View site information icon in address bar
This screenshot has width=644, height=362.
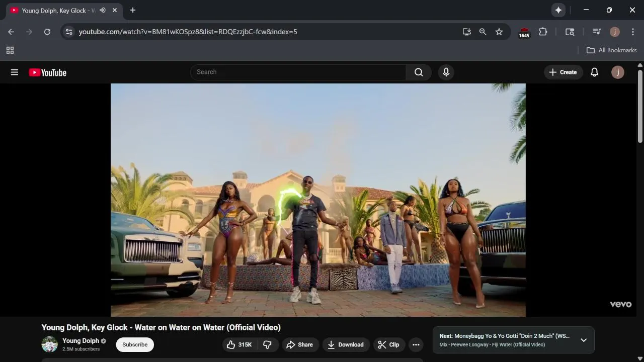tap(69, 32)
